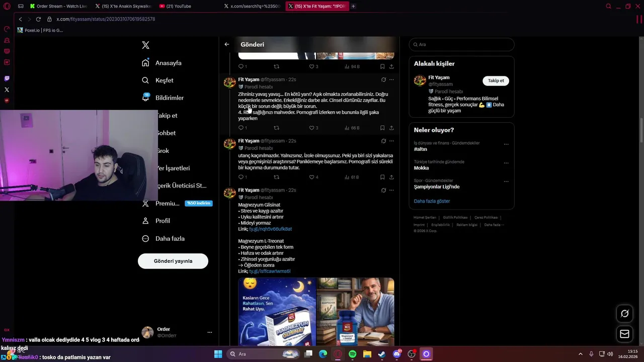Follow Fit Yaşam with Takip et button
This screenshot has height=362, width=644.
[x=496, y=80]
